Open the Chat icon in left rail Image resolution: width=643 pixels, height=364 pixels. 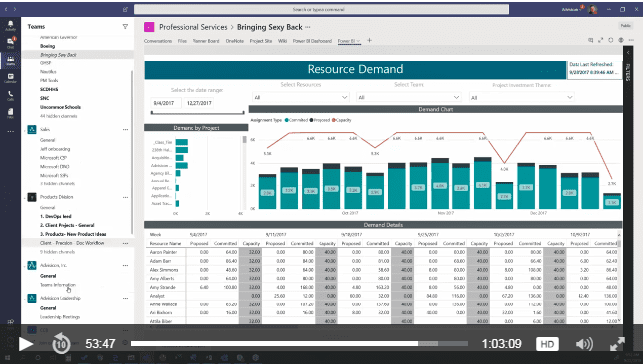(10, 43)
